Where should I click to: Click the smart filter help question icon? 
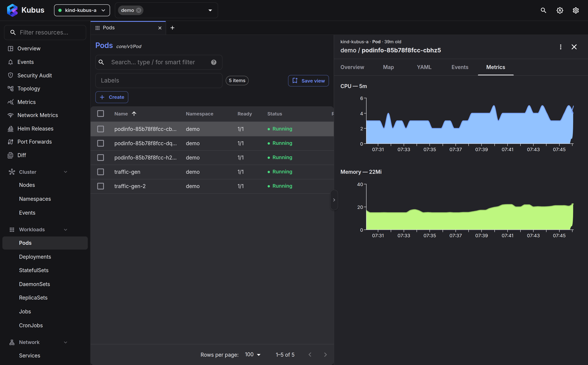click(214, 62)
